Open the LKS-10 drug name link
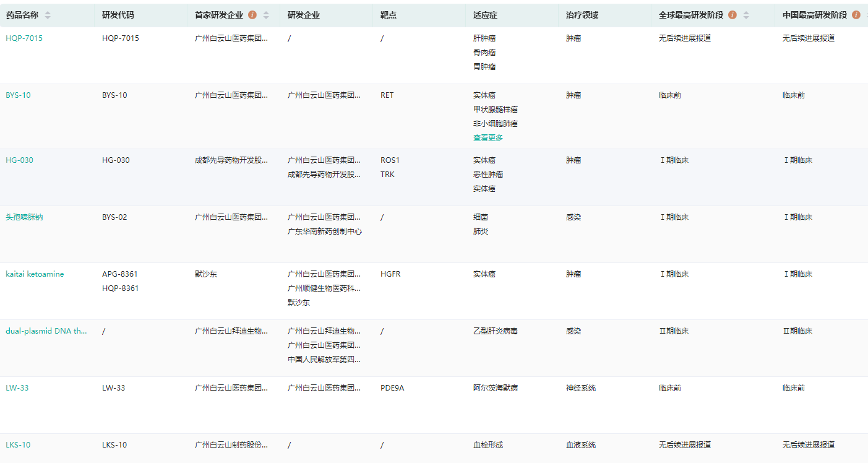 click(18, 445)
